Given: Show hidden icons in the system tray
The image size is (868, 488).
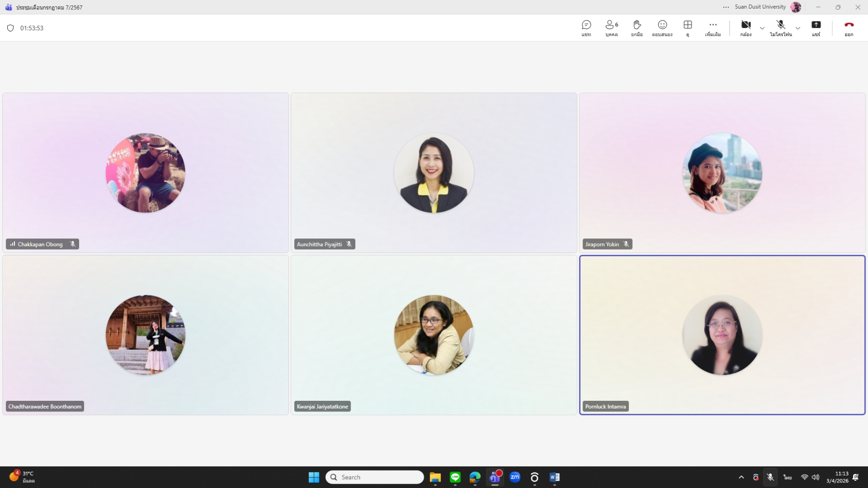Looking at the screenshot, I should point(741,477).
